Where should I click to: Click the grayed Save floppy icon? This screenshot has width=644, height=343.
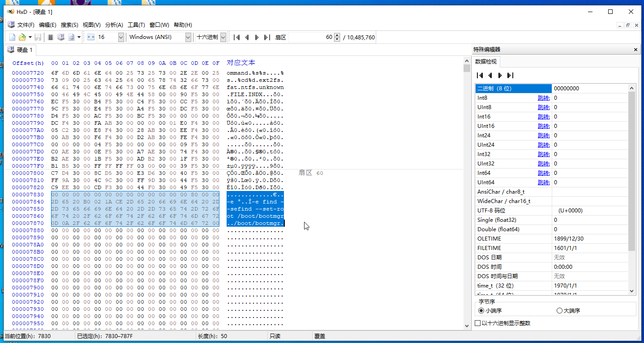click(x=38, y=37)
